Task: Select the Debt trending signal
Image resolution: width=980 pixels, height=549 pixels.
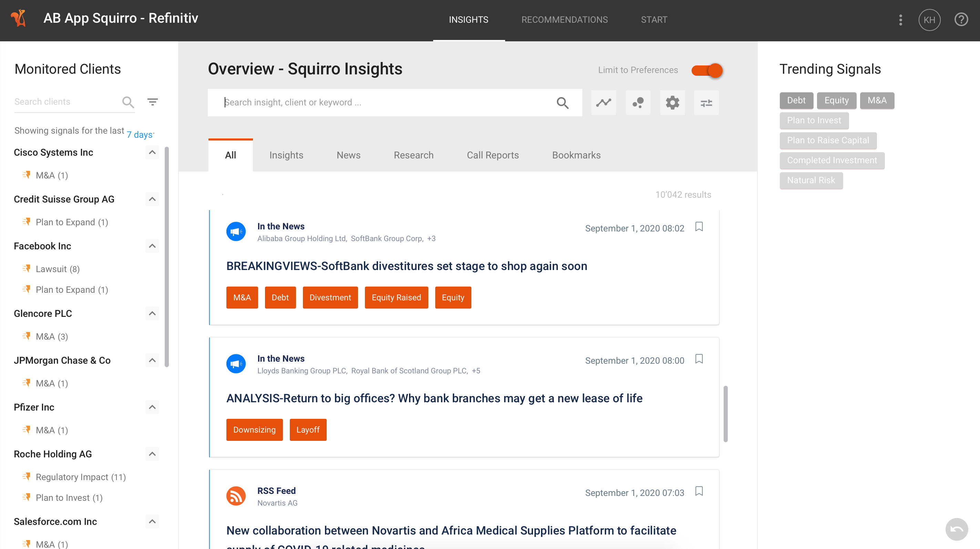Action: [x=796, y=100]
